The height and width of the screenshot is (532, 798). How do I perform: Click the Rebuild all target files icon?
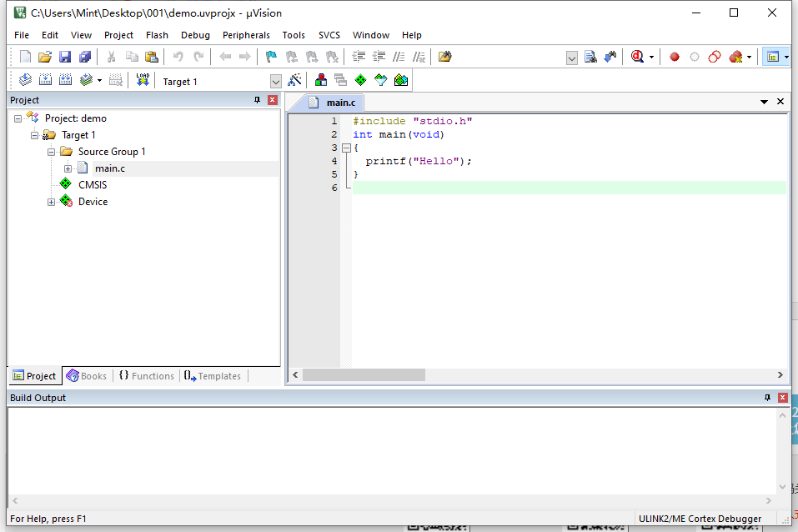[x=65, y=79]
